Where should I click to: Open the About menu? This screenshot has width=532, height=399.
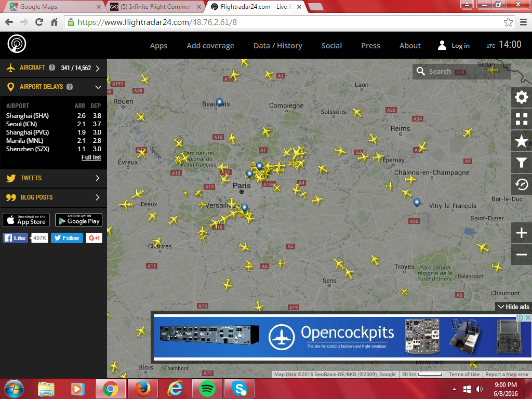410,46
